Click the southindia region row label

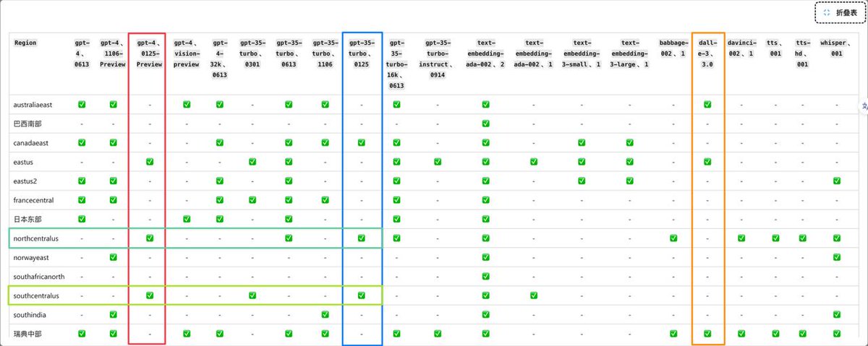coord(30,314)
